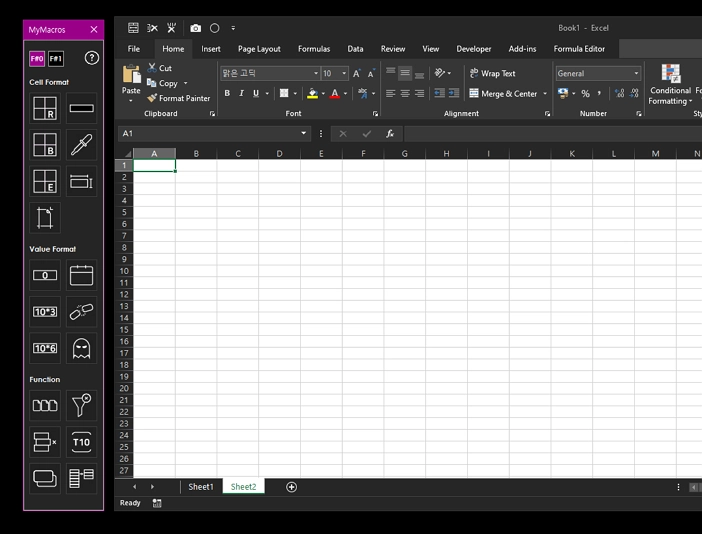This screenshot has width=702, height=534.
Task: Click the cell format icon marked B
Action: 45,145
